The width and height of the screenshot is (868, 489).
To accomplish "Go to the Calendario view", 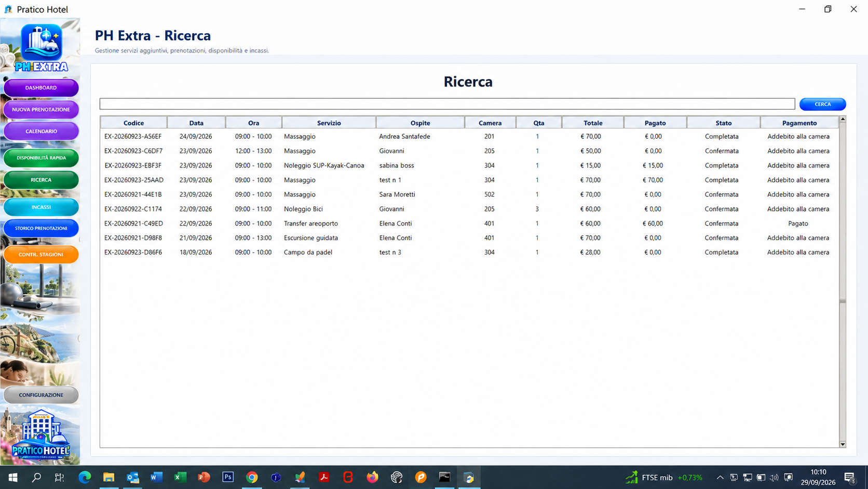I will click(41, 131).
